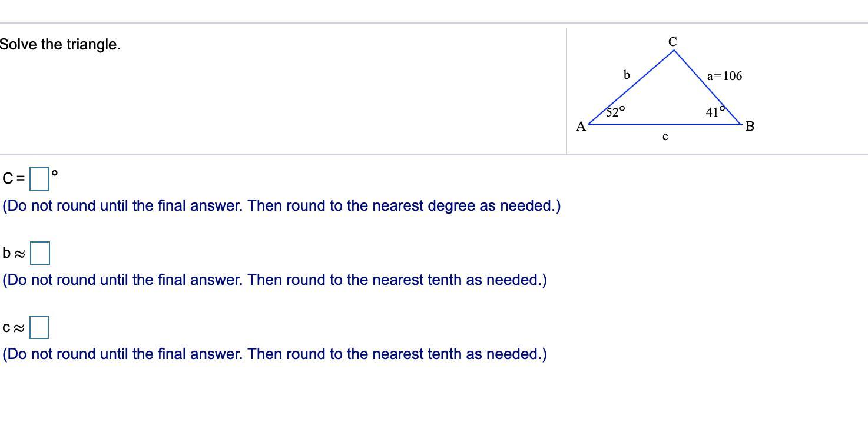868x445 pixels.
Task: Click the 52° angle label in diagram
Action: (615, 112)
